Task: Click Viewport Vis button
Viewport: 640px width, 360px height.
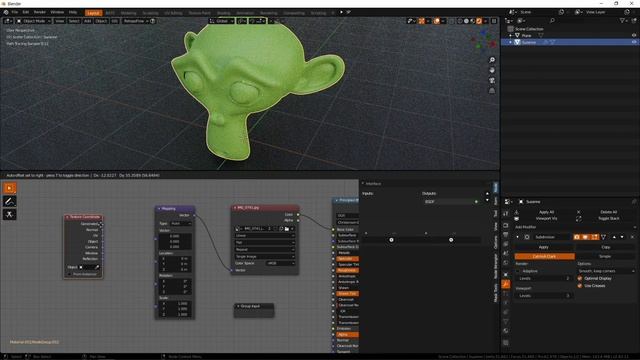Action: [546, 218]
